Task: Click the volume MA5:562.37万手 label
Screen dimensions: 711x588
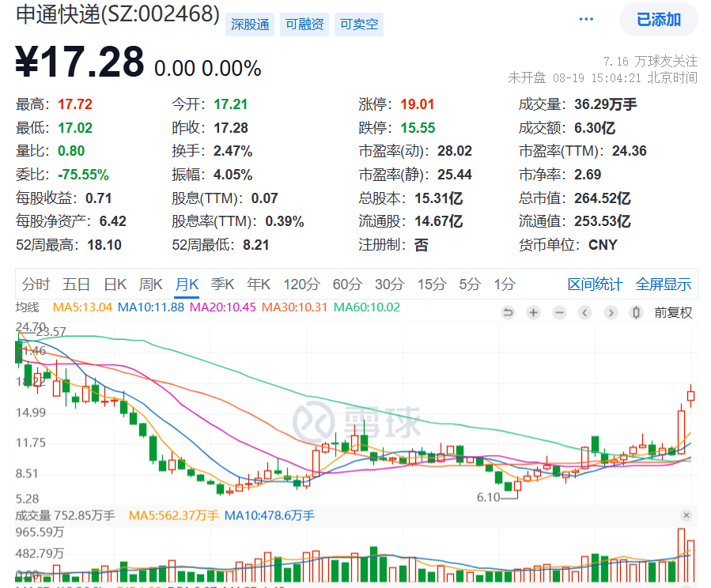Action: click(x=174, y=515)
